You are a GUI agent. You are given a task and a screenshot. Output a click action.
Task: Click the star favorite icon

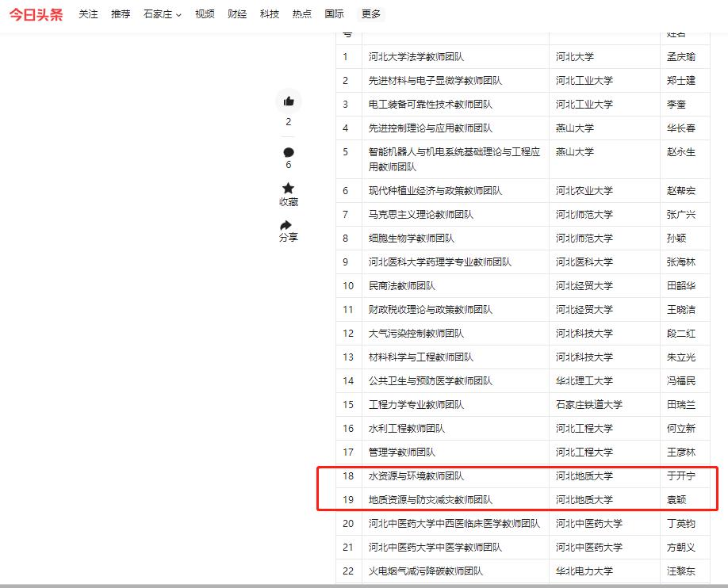pyautogui.click(x=289, y=188)
